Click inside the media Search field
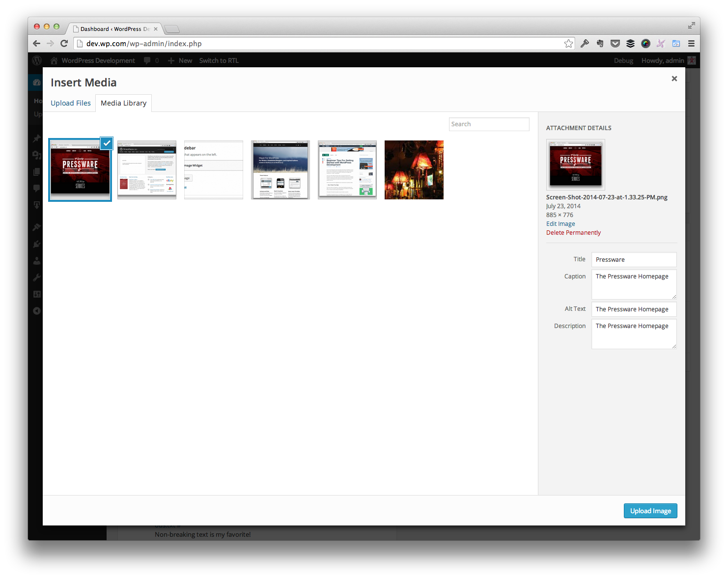Viewport: 728px width, 579px height. 489,124
